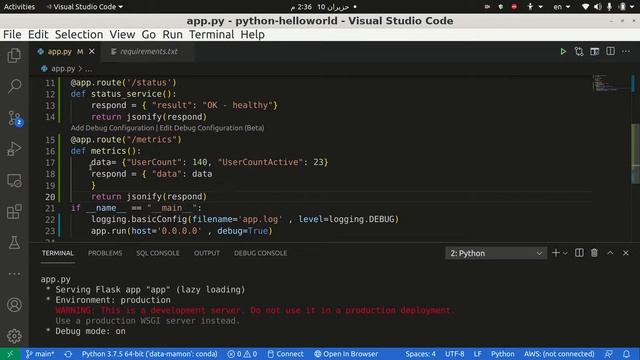
Task: Open changes compare icon in editor toolbar
Action: point(579,51)
